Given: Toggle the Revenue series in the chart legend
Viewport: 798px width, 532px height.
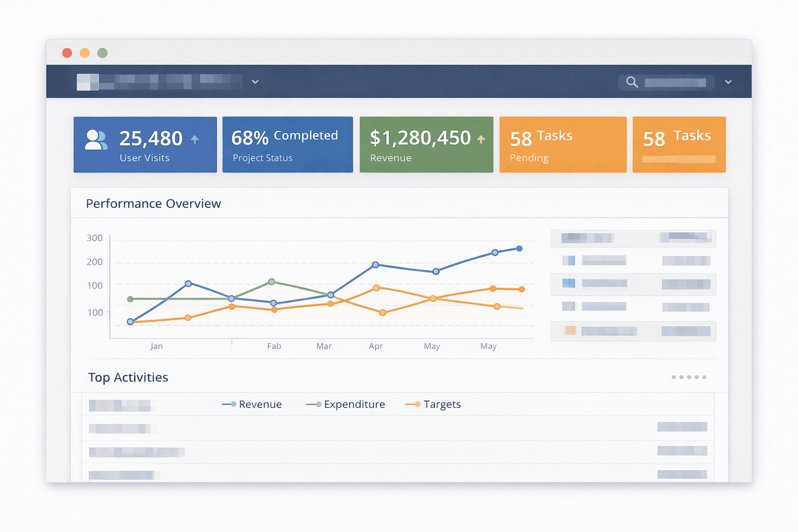Looking at the screenshot, I should click(x=252, y=404).
